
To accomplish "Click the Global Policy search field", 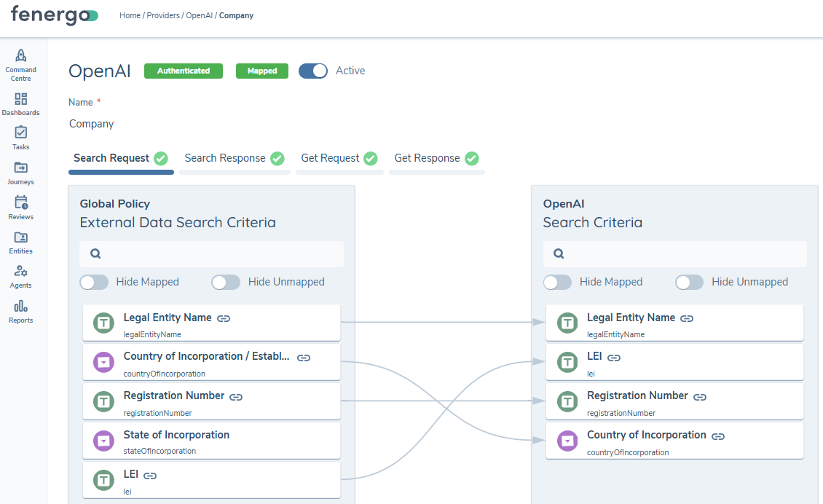I will [211, 253].
